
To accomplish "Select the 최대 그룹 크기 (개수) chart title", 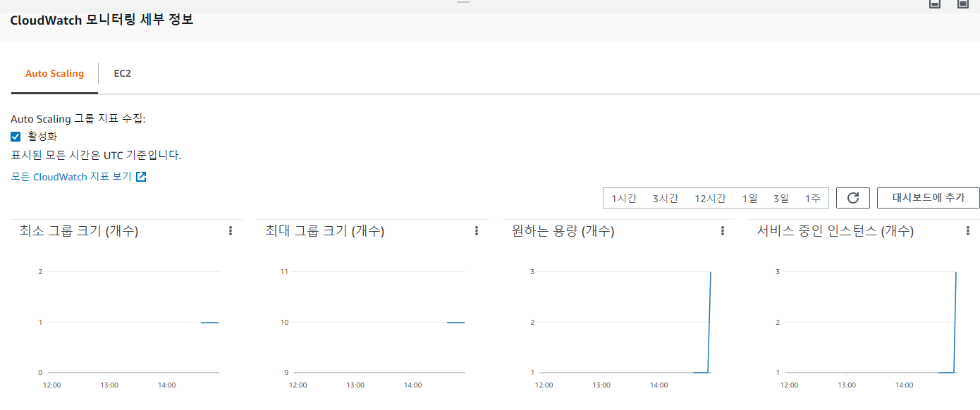I will click(325, 231).
